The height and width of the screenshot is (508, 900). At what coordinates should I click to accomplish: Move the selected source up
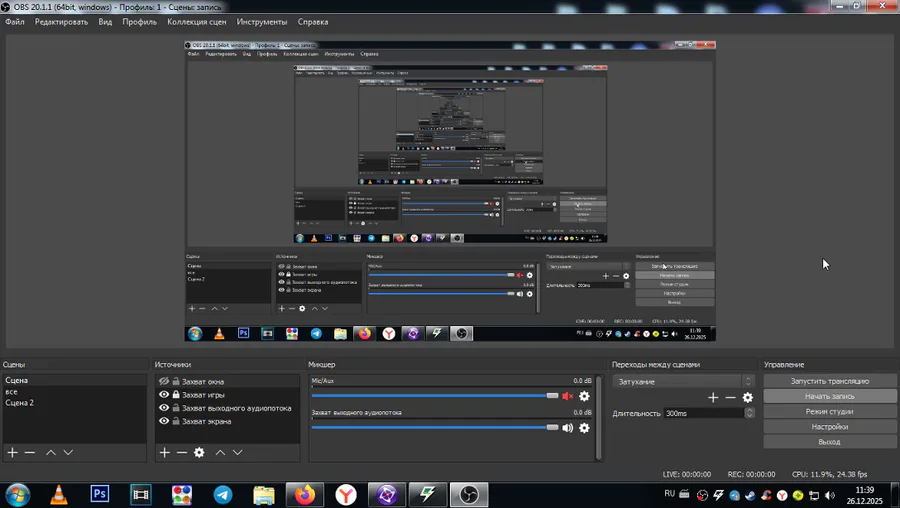[x=220, y=452]
